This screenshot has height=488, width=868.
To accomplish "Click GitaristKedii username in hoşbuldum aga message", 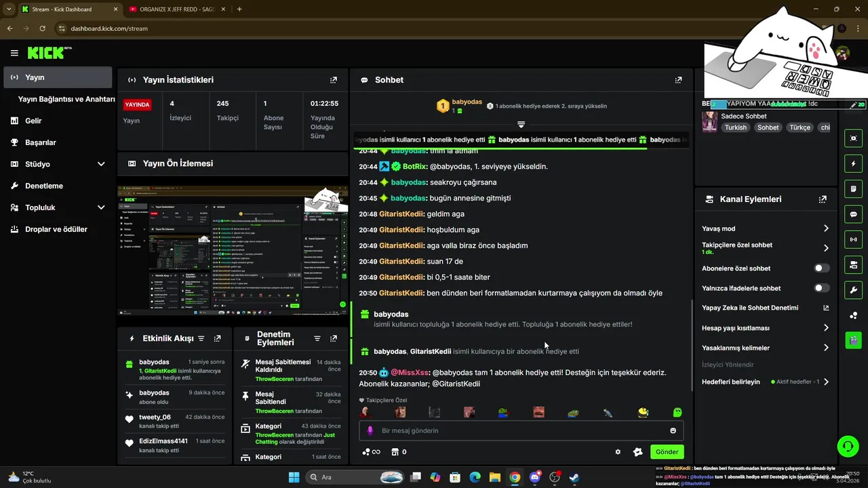I will tap(401, 230).
